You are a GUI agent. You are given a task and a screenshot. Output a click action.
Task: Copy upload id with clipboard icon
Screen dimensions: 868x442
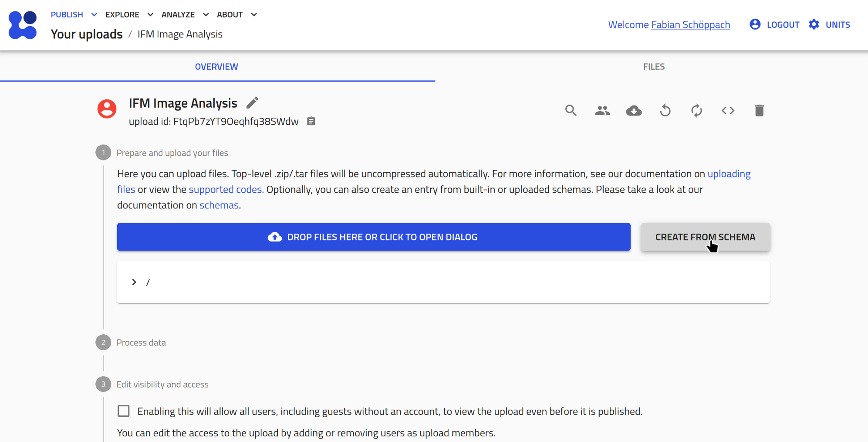click(311, 121)
